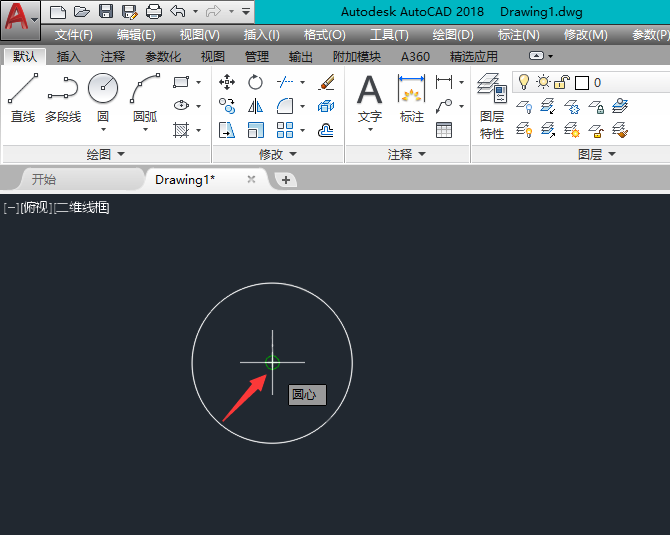Click layer 0 color swatch
The width and height of the screenshot is (670, 535).
click(582, 82)
